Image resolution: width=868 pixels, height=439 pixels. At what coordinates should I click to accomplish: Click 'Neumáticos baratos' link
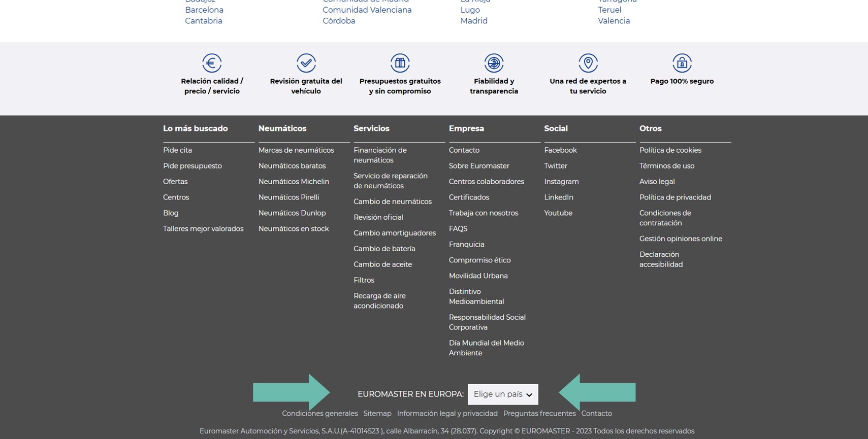292,166
